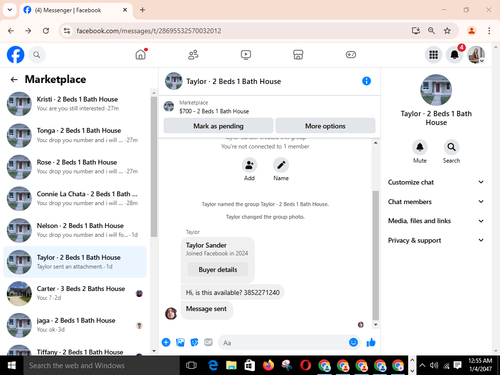Choose a GIF icon in composer
This screenshot has height=375, width=500.
(208, 342)
